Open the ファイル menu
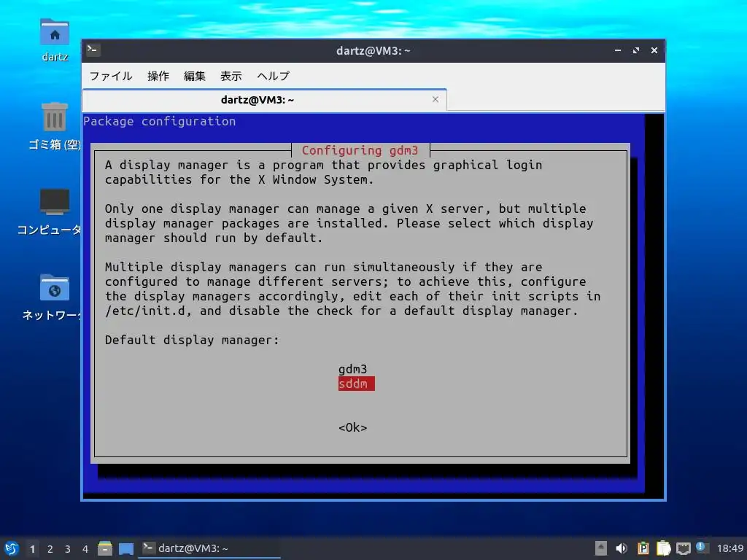The image size is (747, 560). click(x=111, y=76)
